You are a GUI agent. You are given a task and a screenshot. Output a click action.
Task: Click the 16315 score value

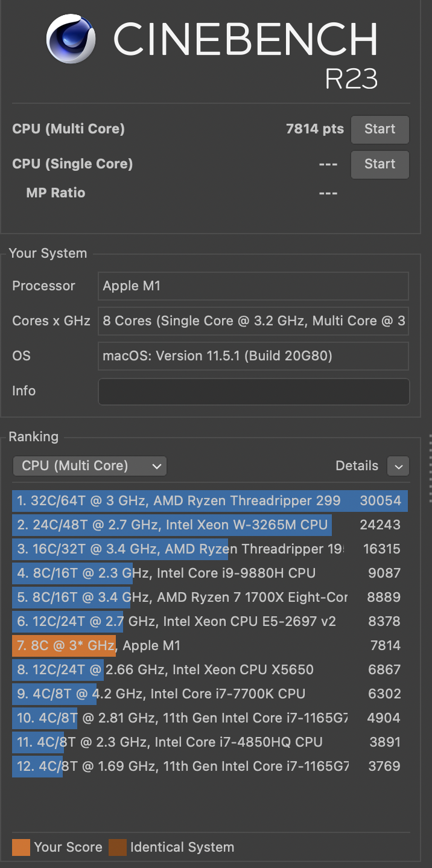382,549
